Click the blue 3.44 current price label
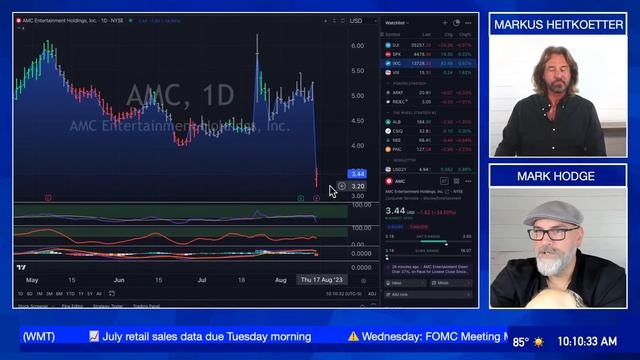Image resolution: width=640 pixels, height=360 pixels. pyautogui.click(x=357, y=174)
